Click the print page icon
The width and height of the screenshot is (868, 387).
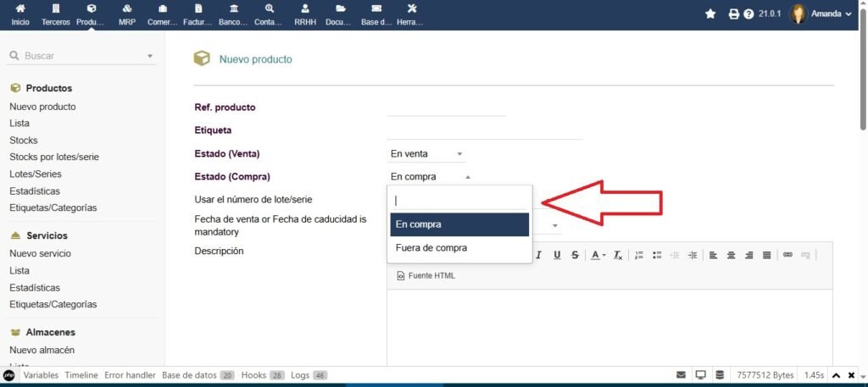(x=734, y=14)
